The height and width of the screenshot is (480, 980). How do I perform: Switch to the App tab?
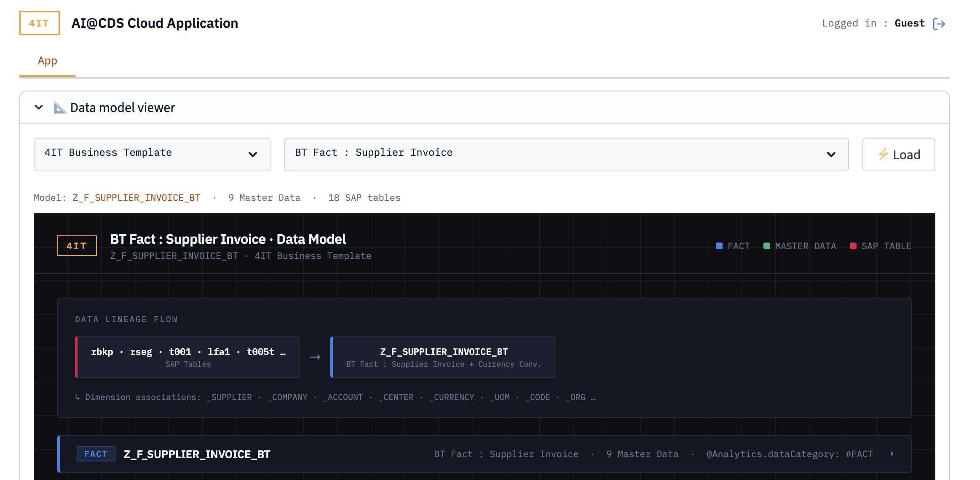tap(47, 61)
